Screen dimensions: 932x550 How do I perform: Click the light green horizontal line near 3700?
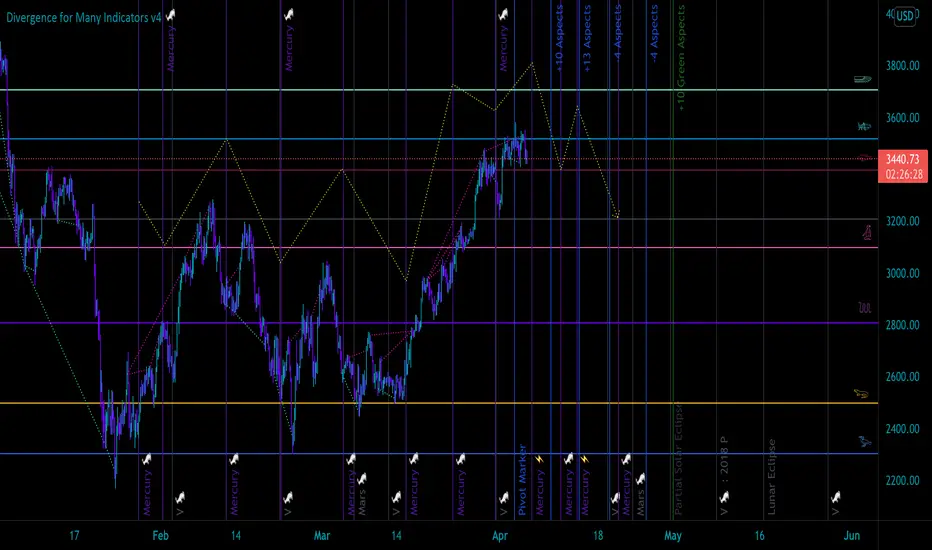click(x=439, y=90)
